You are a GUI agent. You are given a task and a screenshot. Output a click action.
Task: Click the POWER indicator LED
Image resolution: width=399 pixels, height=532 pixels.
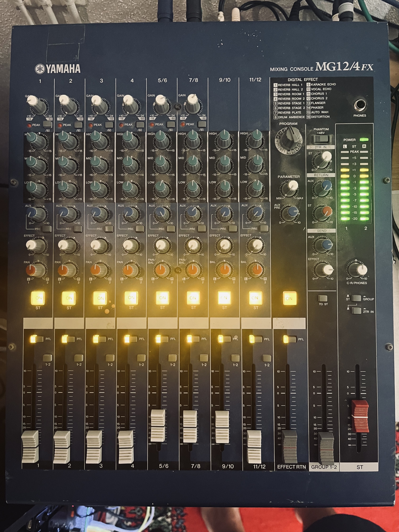pos(364,139)
